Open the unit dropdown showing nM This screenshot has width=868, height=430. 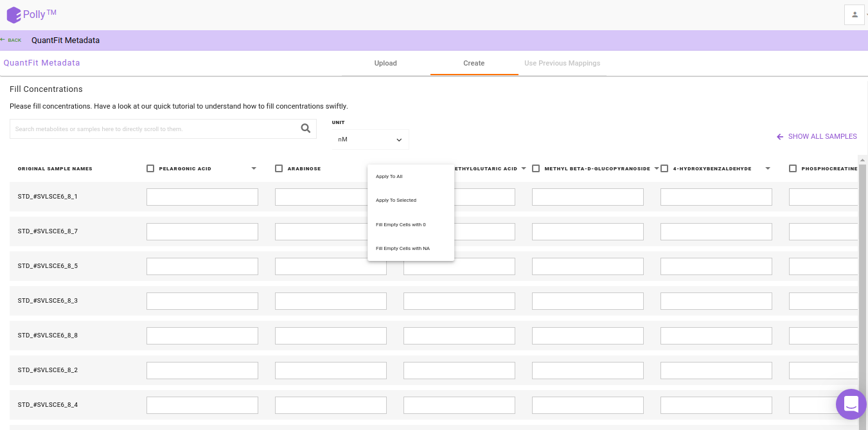370,139
